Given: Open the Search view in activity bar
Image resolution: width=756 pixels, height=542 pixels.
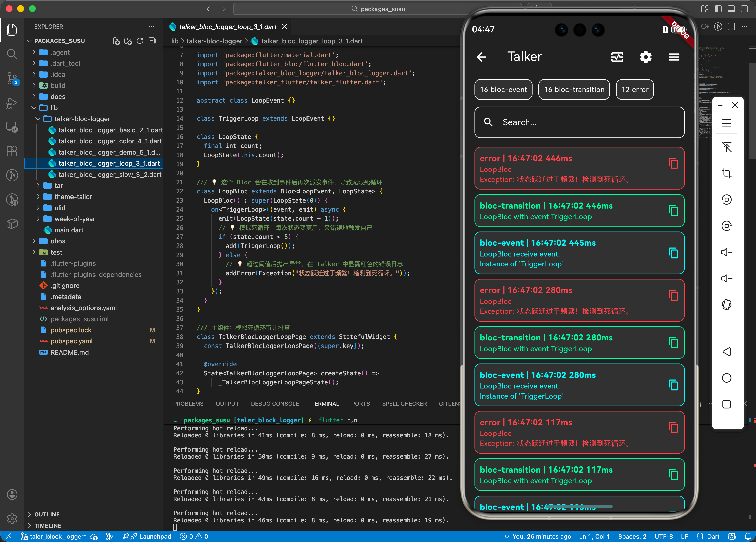Looking at the screenshot, I should pos(12,54).
